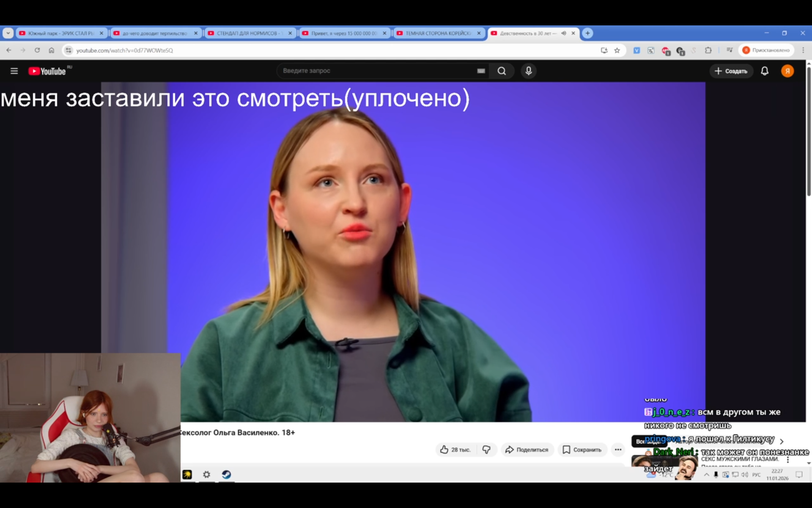Click the Поделиться share button

[x=527, y=450]
